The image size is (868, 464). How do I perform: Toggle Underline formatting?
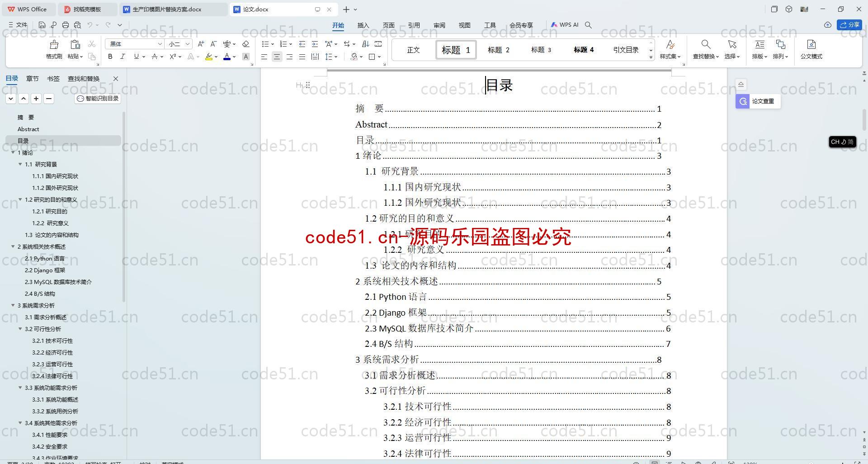tap(136, 57)
